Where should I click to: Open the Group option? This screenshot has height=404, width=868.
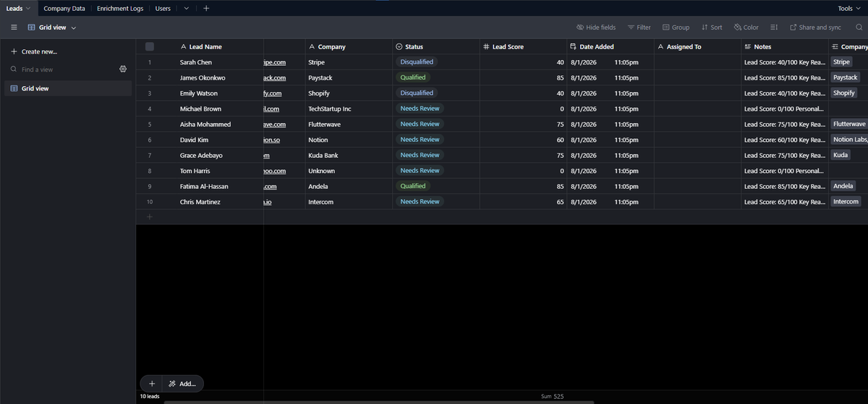pyautogui.click(x=676, y=28)
